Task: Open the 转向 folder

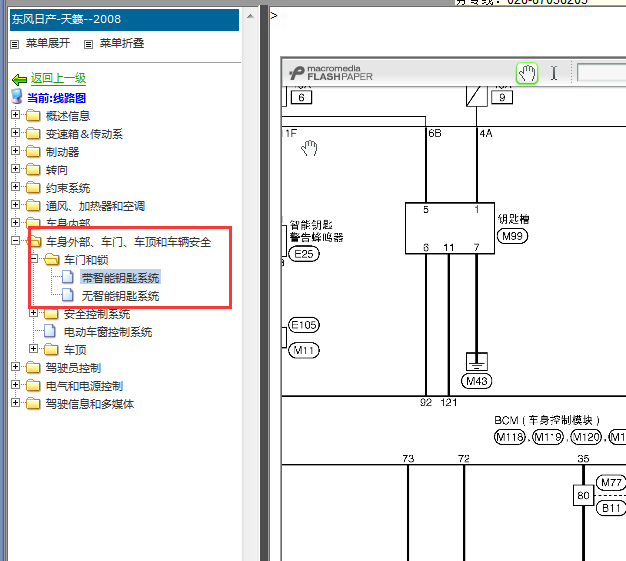Action: 56,170
